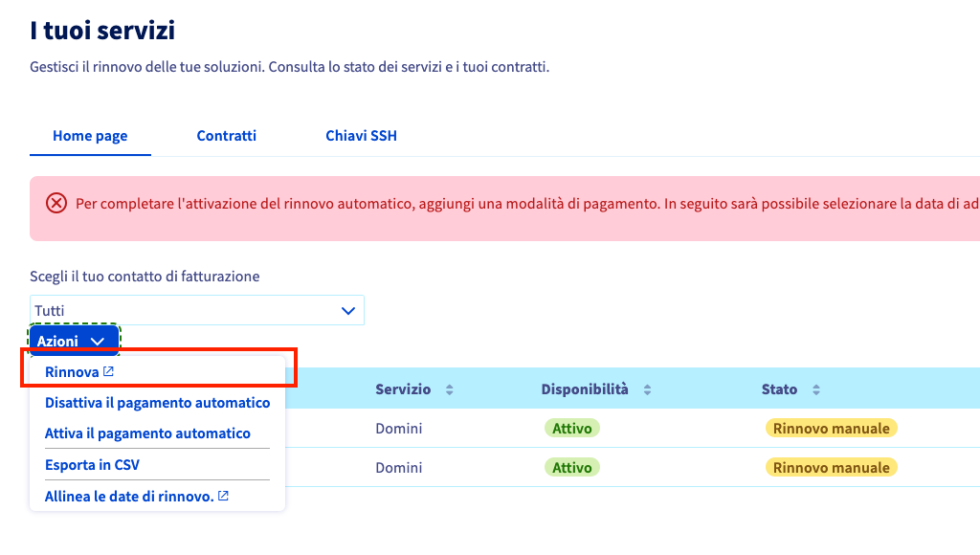Sort table by Servizio column arrows
Image resolution: width=980 pixels, height=555 pixels.
(450, 389)
